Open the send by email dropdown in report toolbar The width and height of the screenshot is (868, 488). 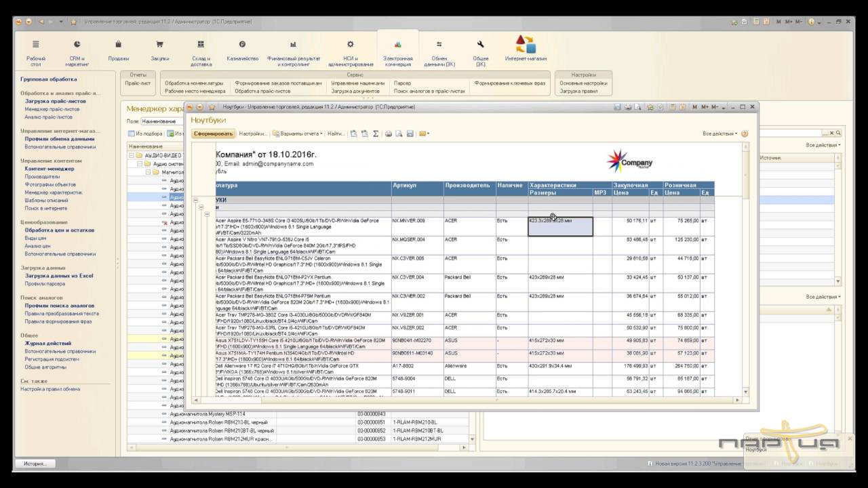pos(424,134)
